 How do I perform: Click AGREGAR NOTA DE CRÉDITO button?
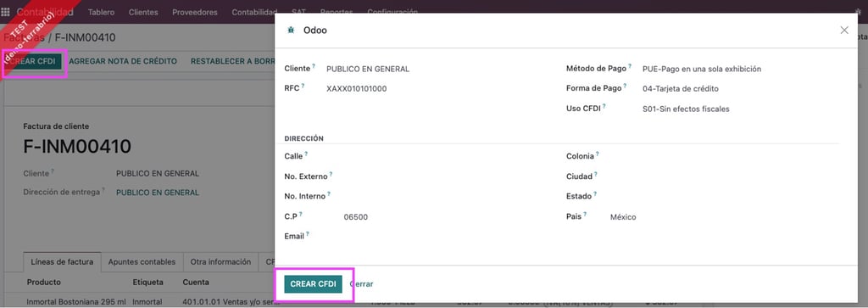point(123,61)
